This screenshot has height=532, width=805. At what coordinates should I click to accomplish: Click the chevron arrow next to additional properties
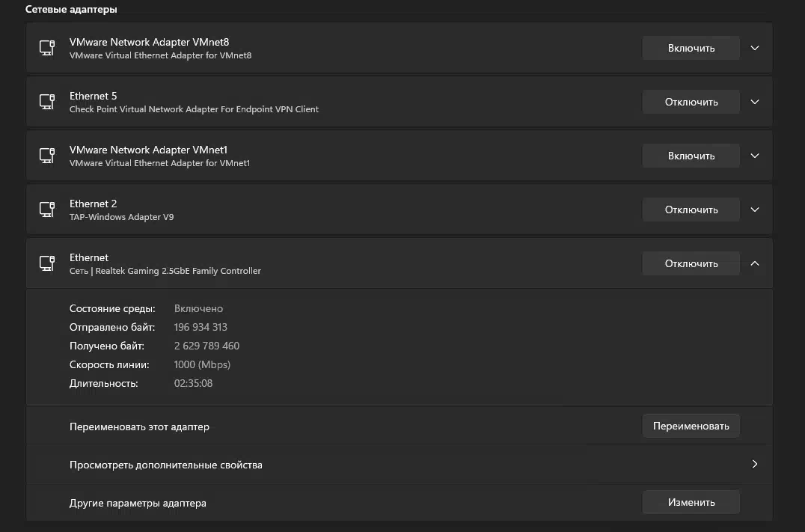click(x=755, y=464)
